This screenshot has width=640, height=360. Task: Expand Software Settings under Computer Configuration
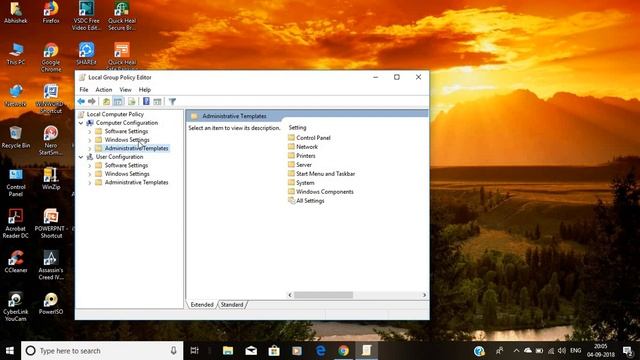click(89, 131)
